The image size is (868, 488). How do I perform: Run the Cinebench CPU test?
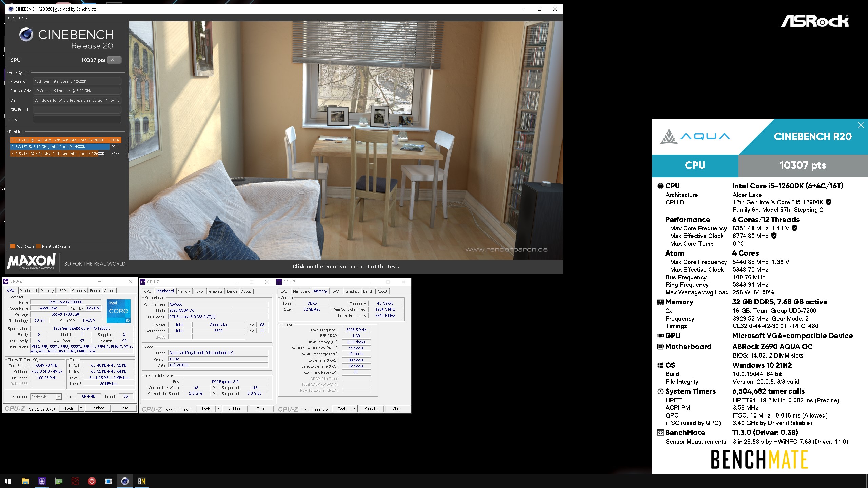tap(114, 60)
